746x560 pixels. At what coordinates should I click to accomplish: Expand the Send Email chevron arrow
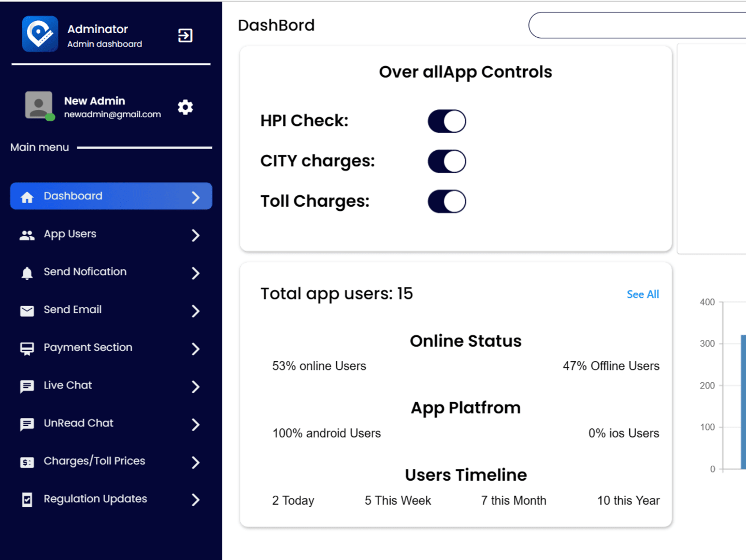195,311
